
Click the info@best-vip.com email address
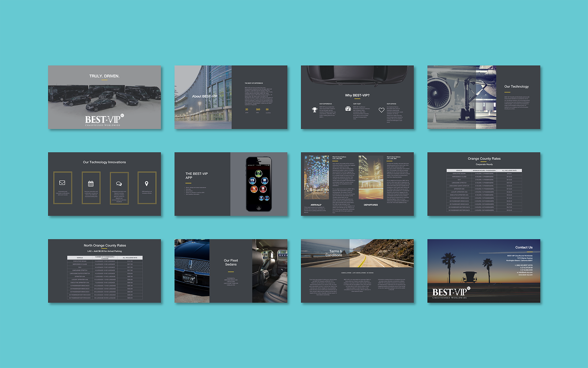525,272
